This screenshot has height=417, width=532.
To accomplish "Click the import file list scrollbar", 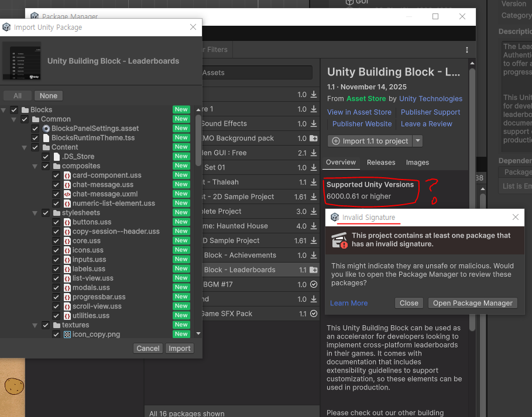I will click(198, 140).
